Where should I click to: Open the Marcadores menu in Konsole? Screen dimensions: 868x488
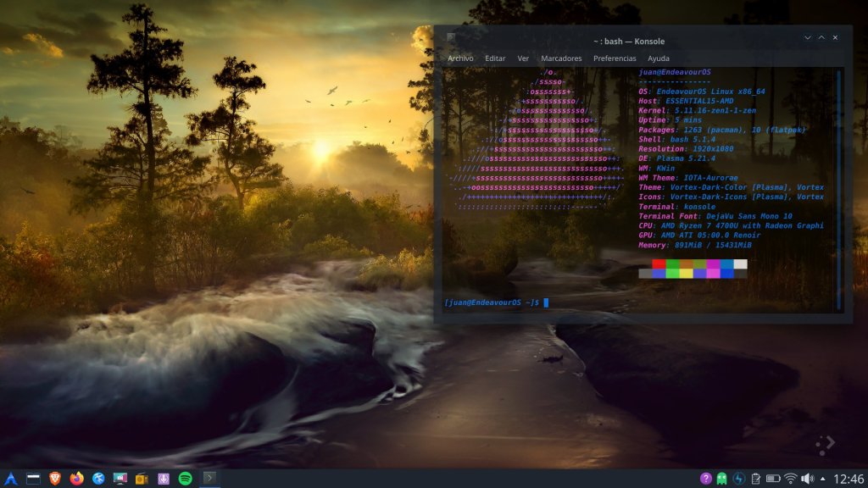coord(561,58)
